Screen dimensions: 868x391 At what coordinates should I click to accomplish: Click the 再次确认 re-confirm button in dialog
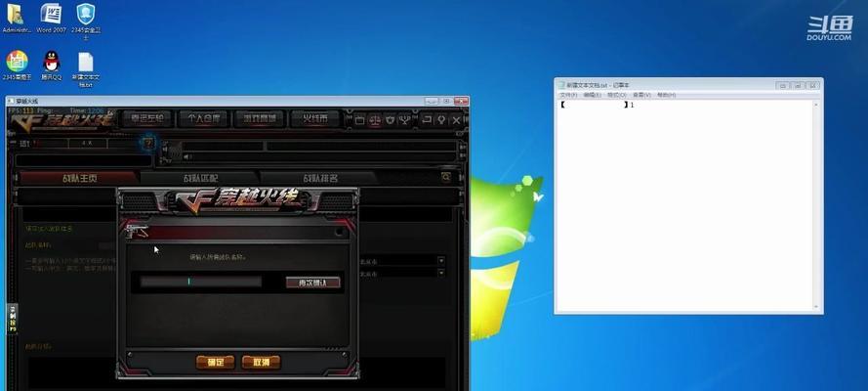coord(312,282)
